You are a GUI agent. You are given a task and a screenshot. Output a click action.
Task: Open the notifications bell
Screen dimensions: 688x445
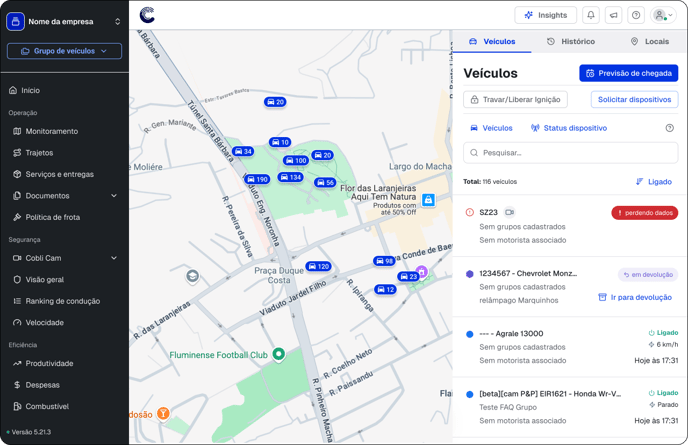[591, 15]
